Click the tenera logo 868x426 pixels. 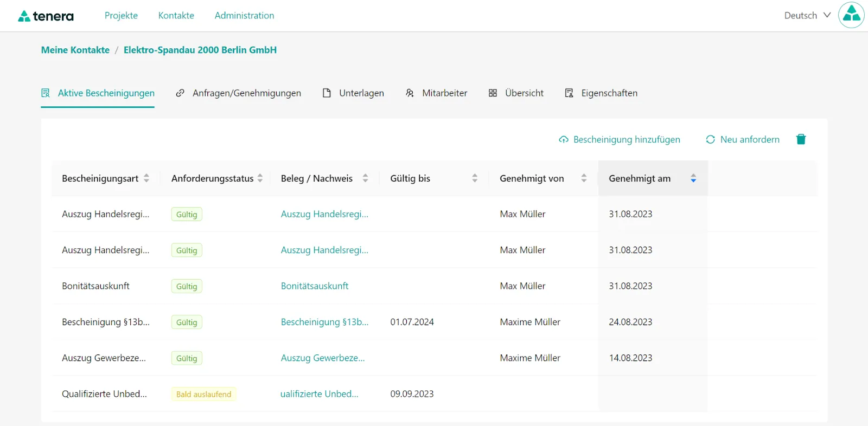46,16
